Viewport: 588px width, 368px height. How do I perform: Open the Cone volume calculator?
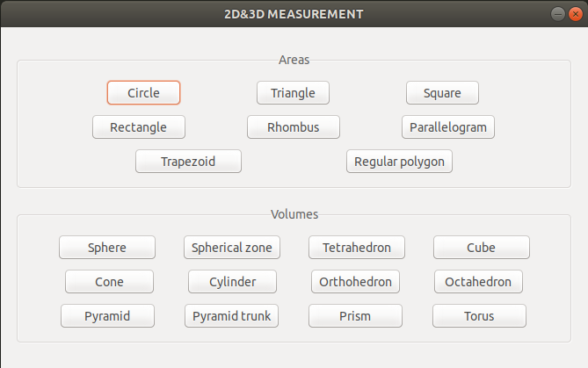tap(109, 281)
